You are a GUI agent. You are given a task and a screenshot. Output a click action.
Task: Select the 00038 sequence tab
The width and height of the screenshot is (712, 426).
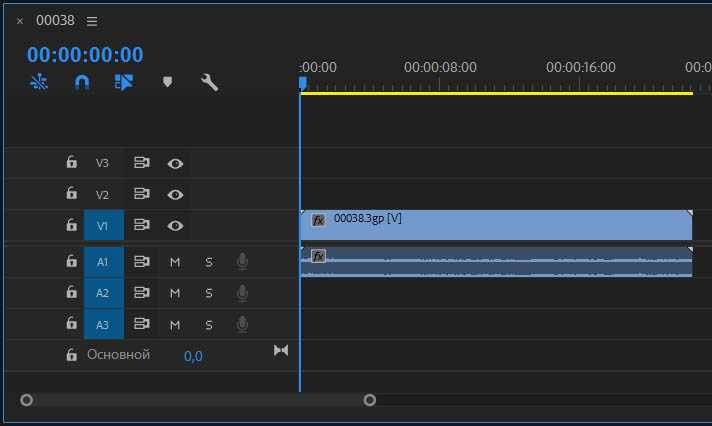pyautogui.click(x=55, y=20)
